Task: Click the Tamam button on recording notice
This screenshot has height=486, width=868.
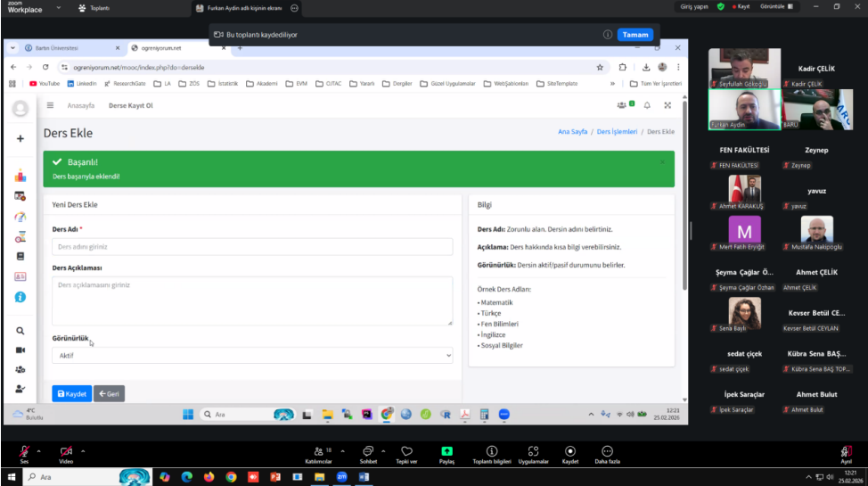Action: point(635,35)
